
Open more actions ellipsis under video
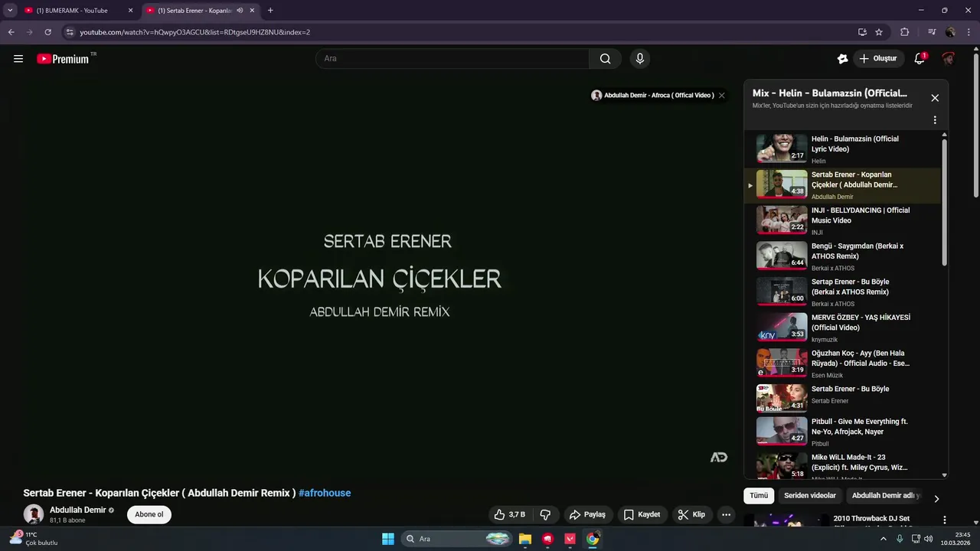point(727,514)
